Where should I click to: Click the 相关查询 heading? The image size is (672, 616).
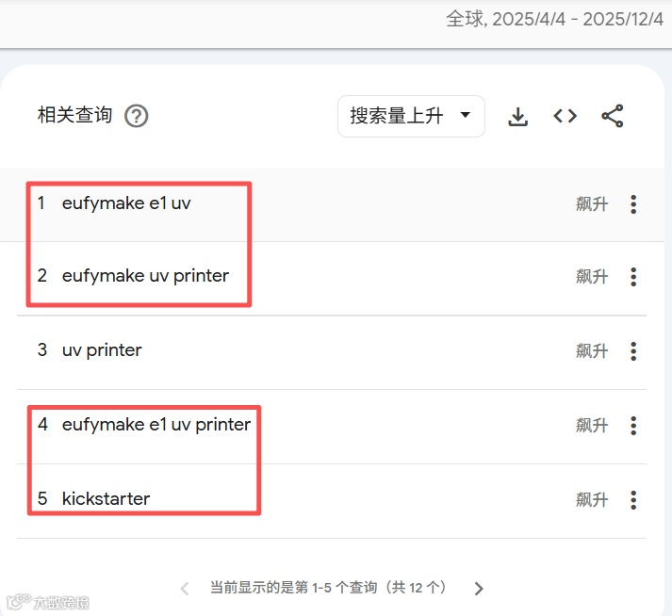point(75,115)
